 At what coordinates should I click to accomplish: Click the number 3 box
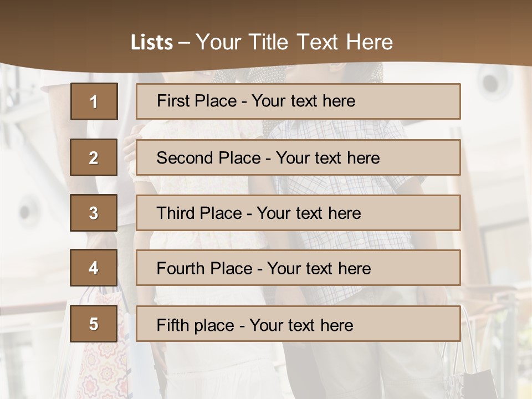[94, 213]
